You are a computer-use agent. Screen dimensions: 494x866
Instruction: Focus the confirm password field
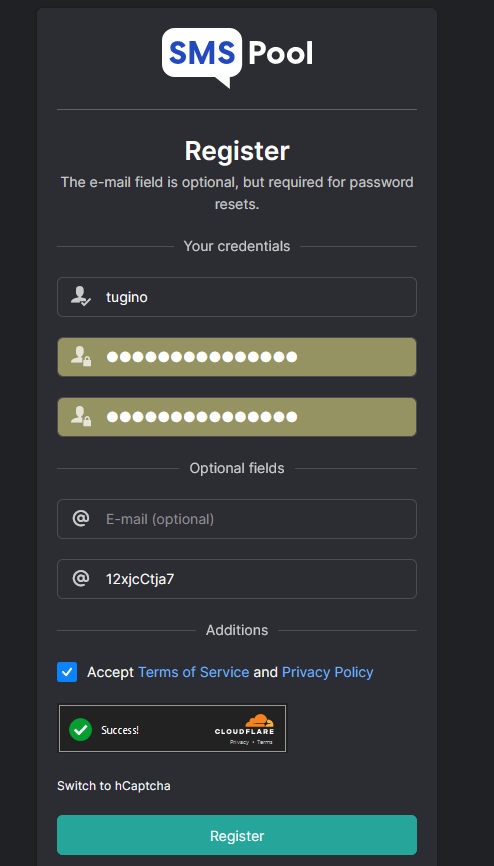pyautogui.click(x=237, y=417)
